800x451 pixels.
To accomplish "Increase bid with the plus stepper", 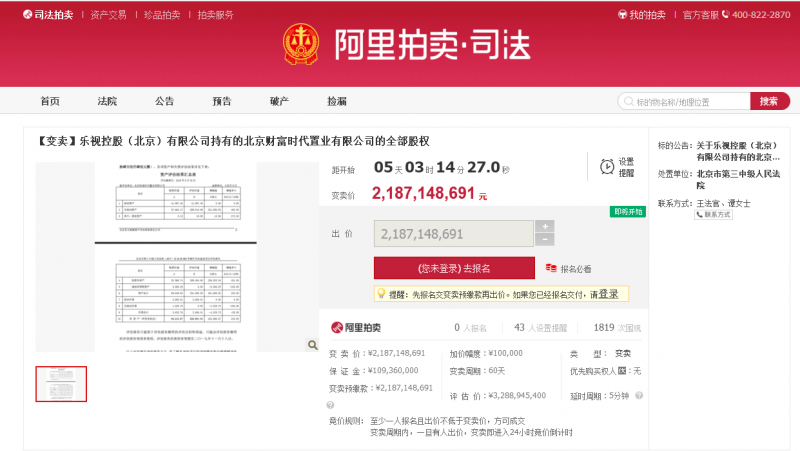I will (x=545, y=227).
